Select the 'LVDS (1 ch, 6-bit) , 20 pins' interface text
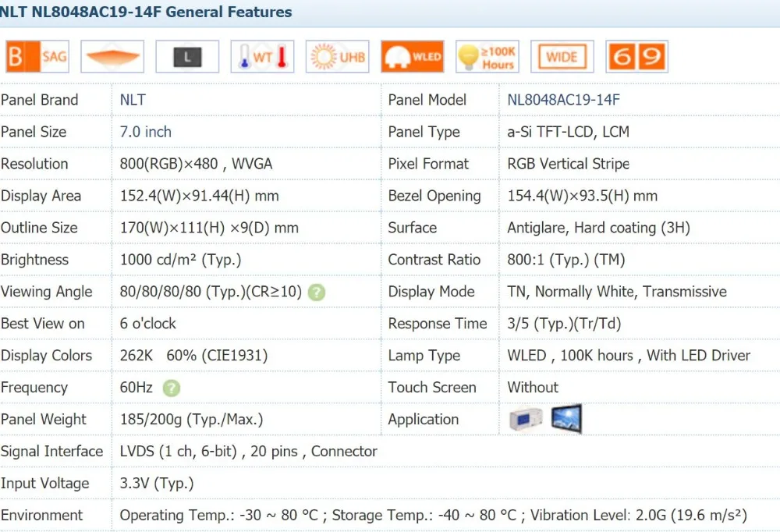Viewport: 780px width, 532px height. [209, 452]
